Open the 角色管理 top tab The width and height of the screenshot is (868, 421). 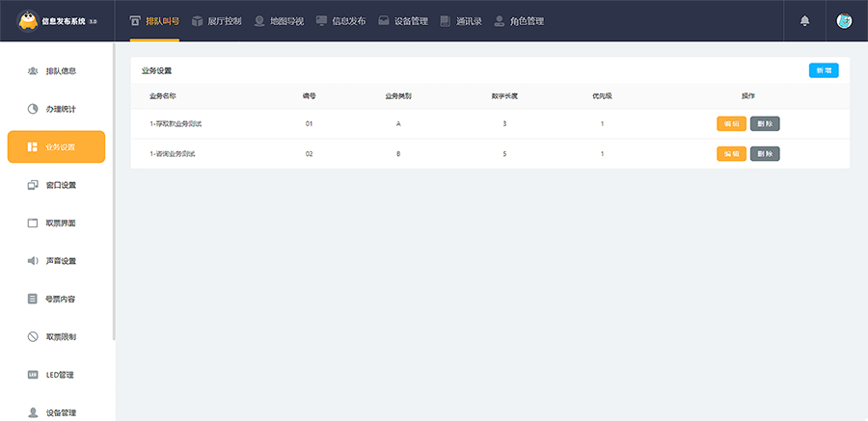tap(519, 21)
